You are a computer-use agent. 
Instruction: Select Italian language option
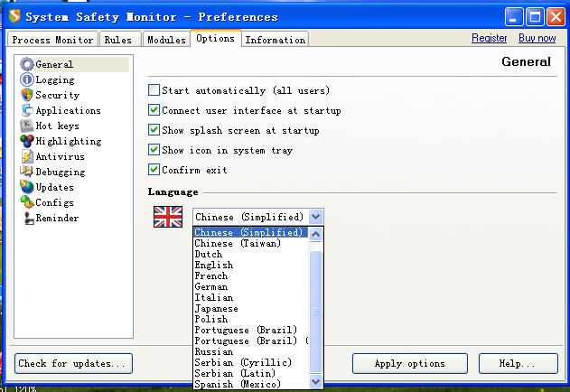[250, 297]
